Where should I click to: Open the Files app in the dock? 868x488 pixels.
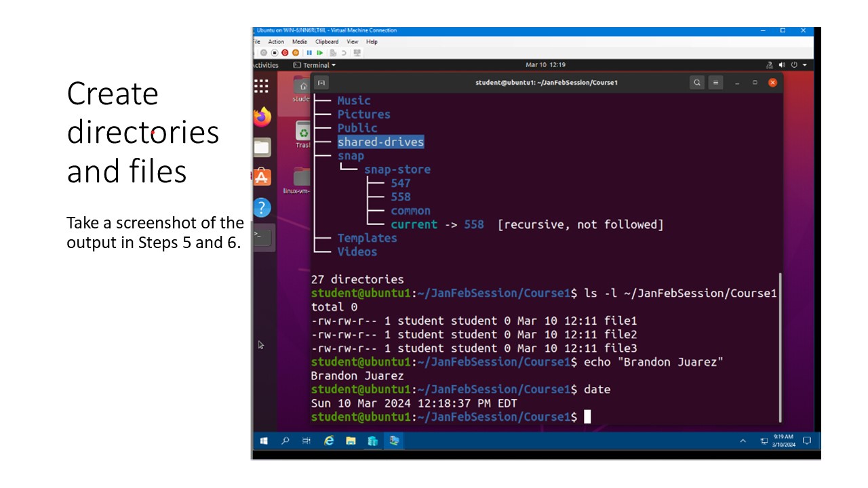[x=262, y=147]
